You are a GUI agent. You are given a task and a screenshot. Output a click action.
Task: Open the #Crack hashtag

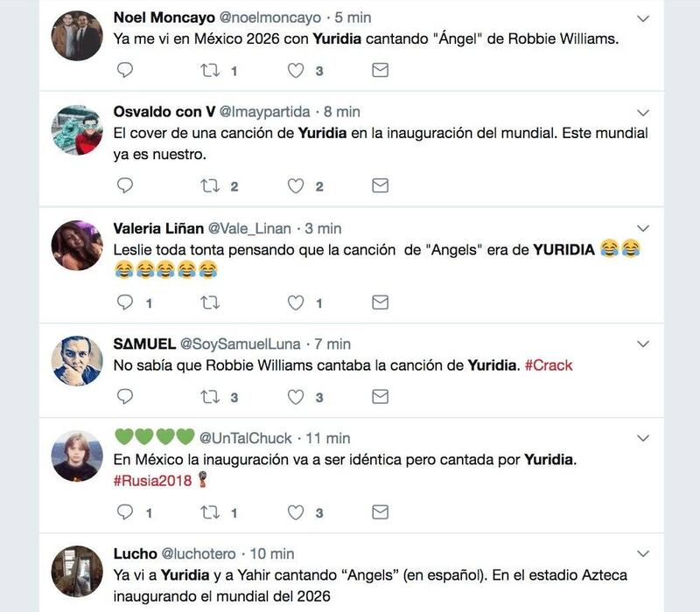pos(549,365)
